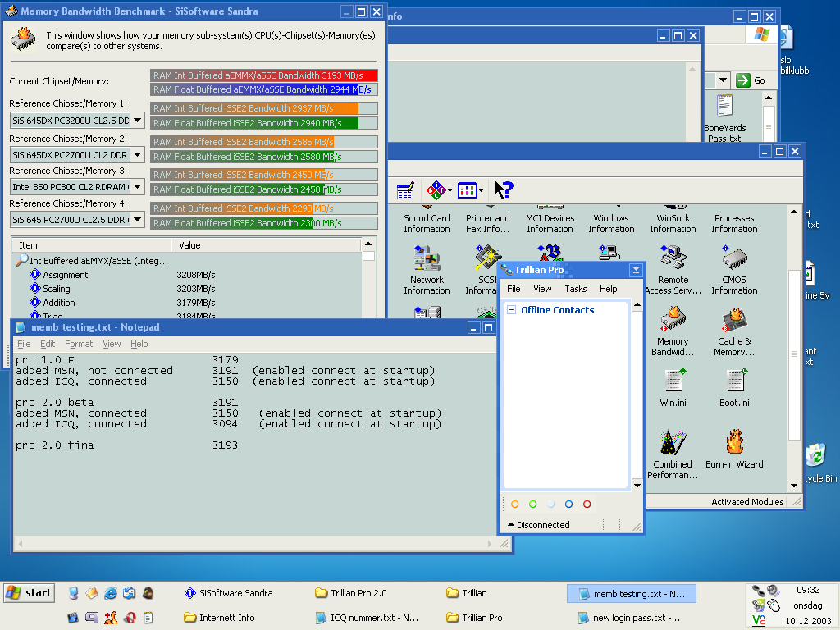Screen dimensions: 840x630
Task: Open the Tasks menu in Trillian Pro
Action: (576, 289)
